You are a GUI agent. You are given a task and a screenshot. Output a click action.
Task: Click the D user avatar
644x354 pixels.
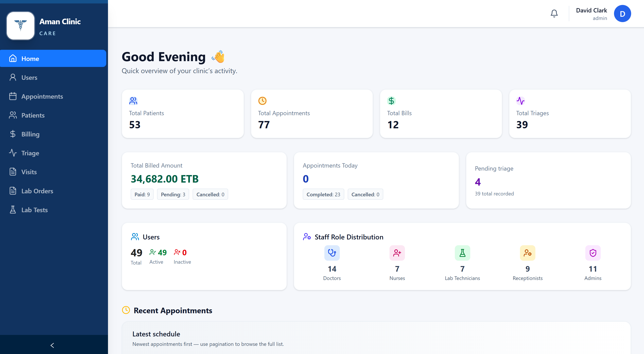622,14
